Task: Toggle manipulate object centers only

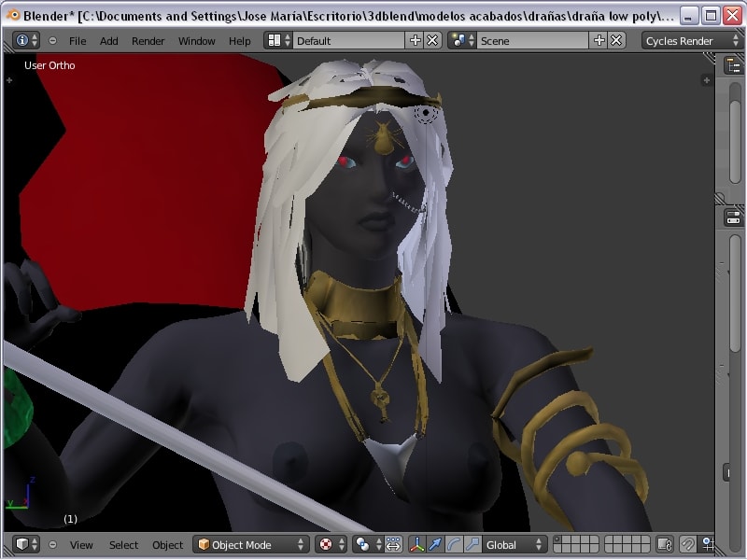Action: point(393,544)
